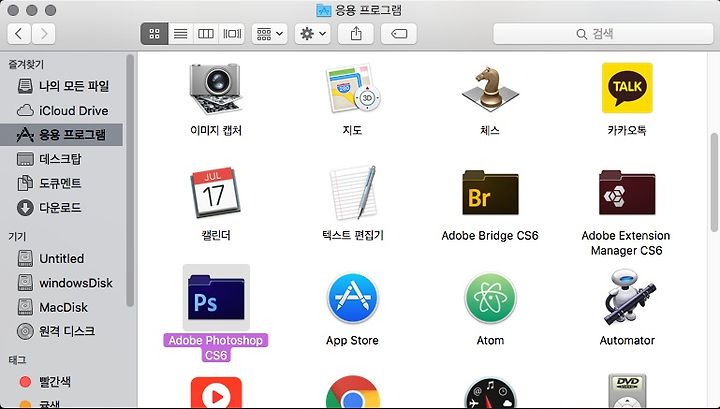Select the Adobe Photoshop CS6 folder icon
Image resolution: width=720 pixels, height=409 pixels.
click(216, 297)
